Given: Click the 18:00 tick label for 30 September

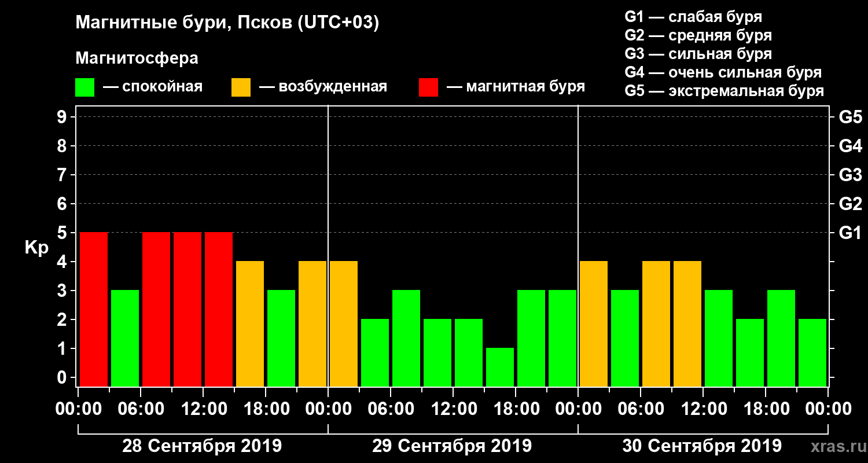Looking at the screenshot, I should (x=766, y=409).
